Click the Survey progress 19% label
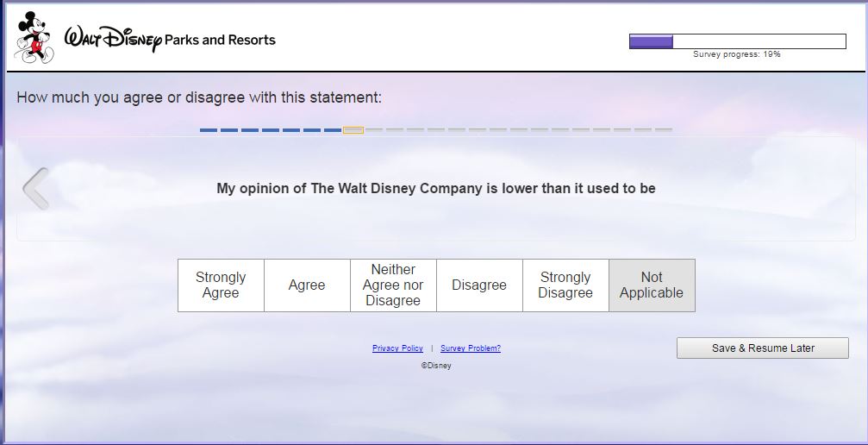 point(737,54)
